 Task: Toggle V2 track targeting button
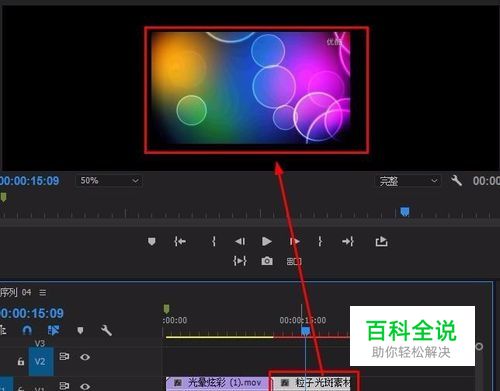coord(41,361)
